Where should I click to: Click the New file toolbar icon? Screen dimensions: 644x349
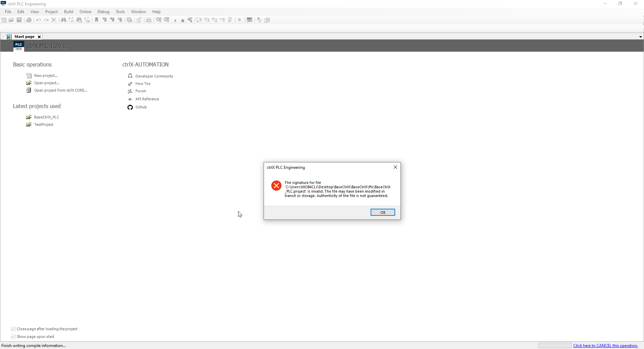[x=4, y=20]
